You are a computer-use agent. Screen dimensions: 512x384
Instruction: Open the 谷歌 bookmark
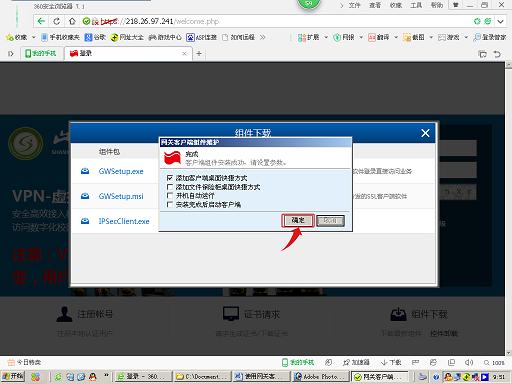[x=96, y=37]
